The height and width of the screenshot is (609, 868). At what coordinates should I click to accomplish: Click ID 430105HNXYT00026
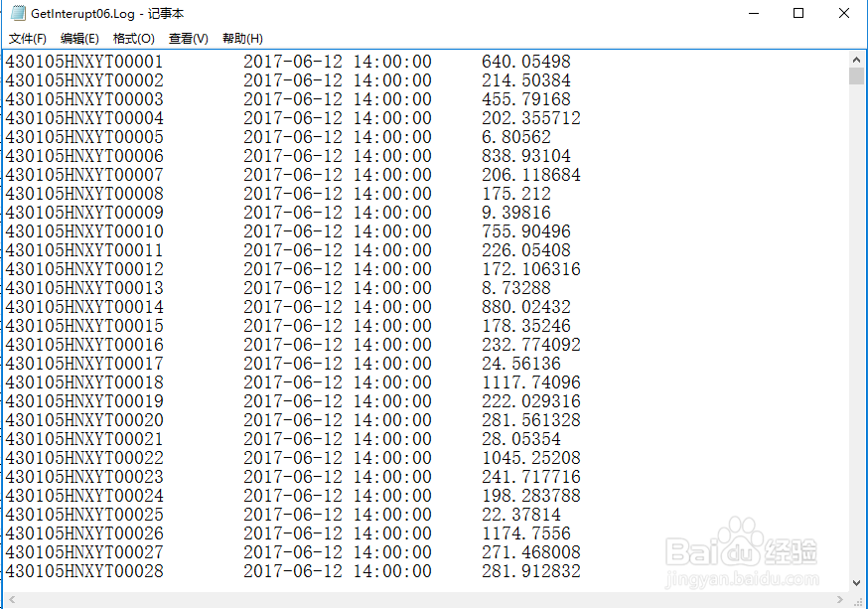84,533
